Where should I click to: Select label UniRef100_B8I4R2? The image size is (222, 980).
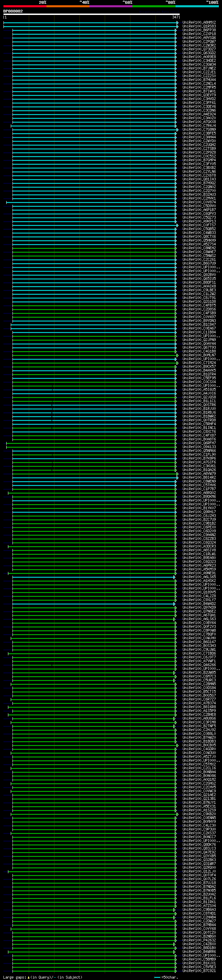click(199, 477)
